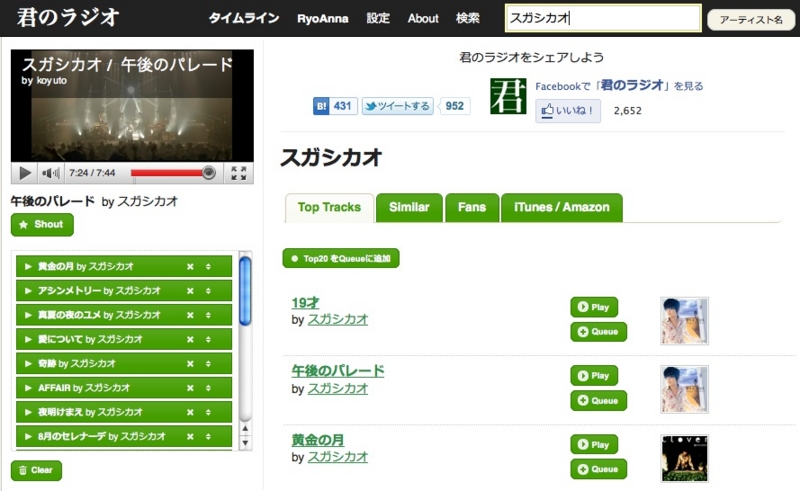Click Top20 をQueueに追加 button

coord(341,258)
